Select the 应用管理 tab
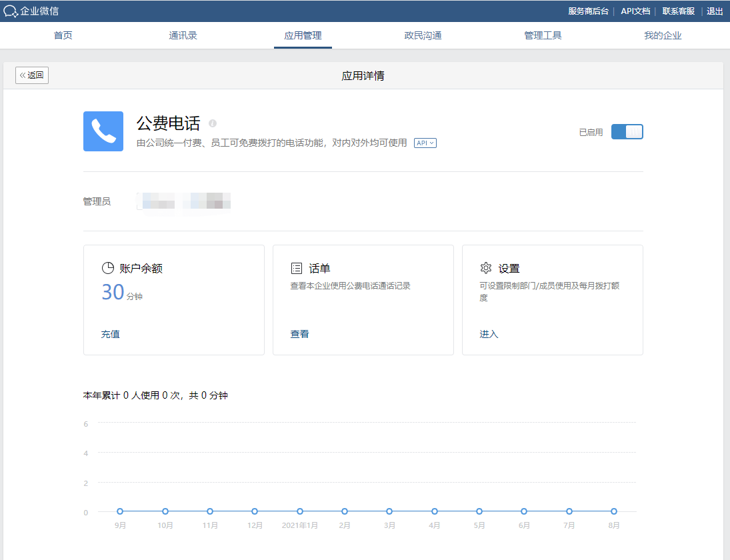The image size is (730, 560). pos(303,35)
